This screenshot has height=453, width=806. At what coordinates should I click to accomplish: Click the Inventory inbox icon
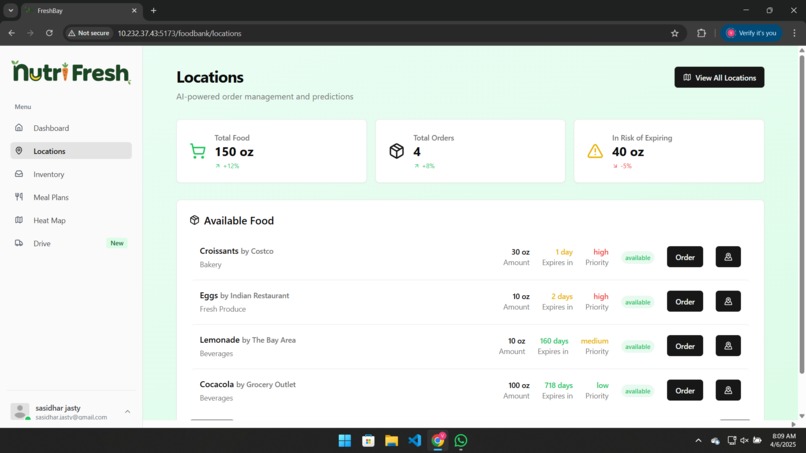coord(19,174)
